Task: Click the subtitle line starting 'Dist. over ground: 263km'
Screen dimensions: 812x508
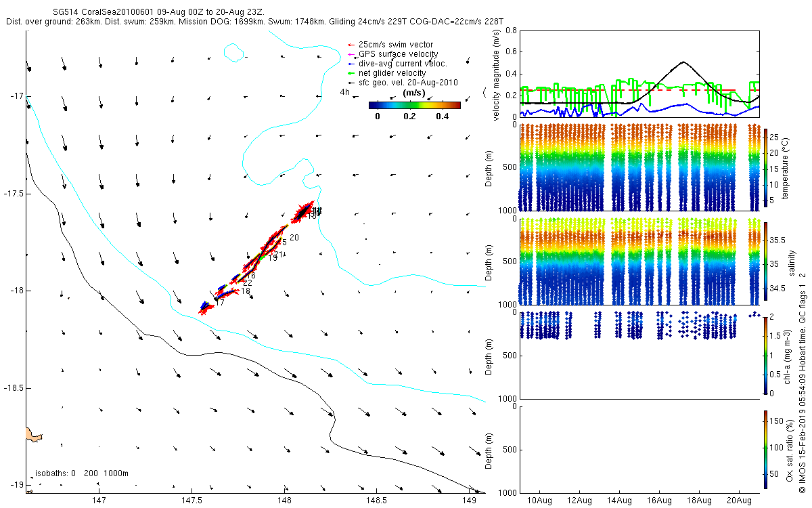Action: coord(254,22)
